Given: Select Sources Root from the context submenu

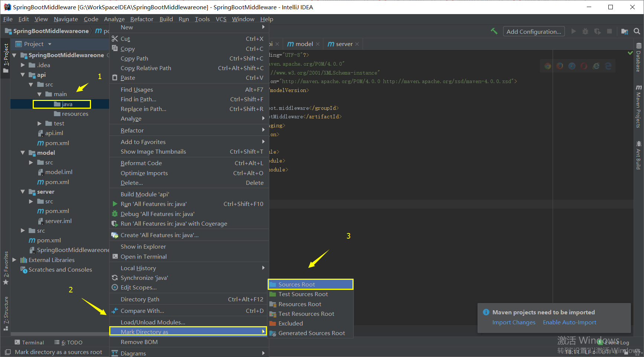Looking at the screenshot, I should [x=298, y=284].
